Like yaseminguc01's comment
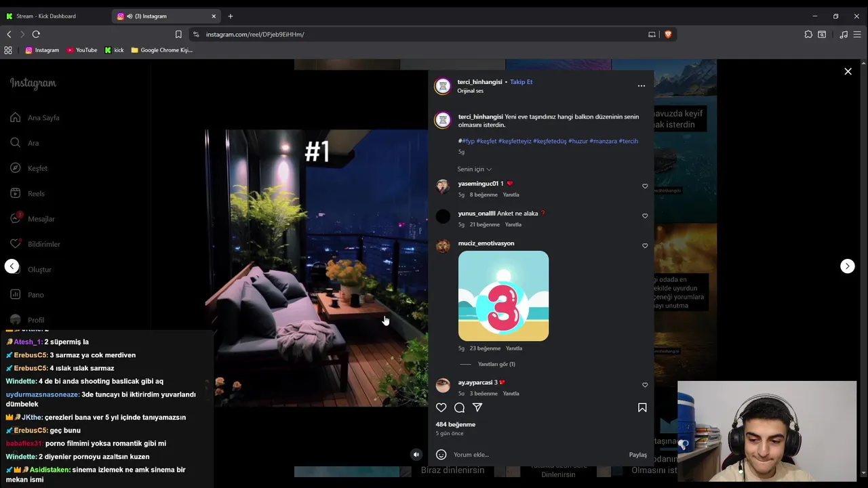This screenshot has width=868, height=488. pos(645,186)
